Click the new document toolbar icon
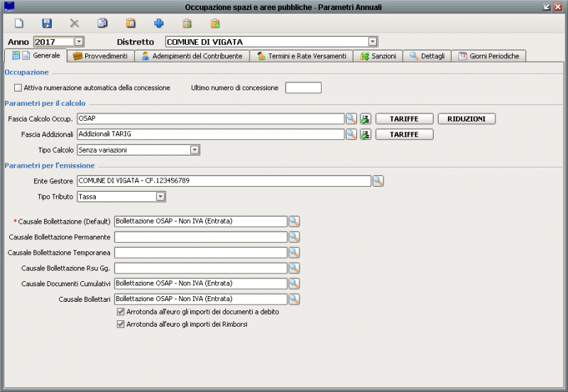This screenshot has height=392, width=568. (x=19, y=23)
